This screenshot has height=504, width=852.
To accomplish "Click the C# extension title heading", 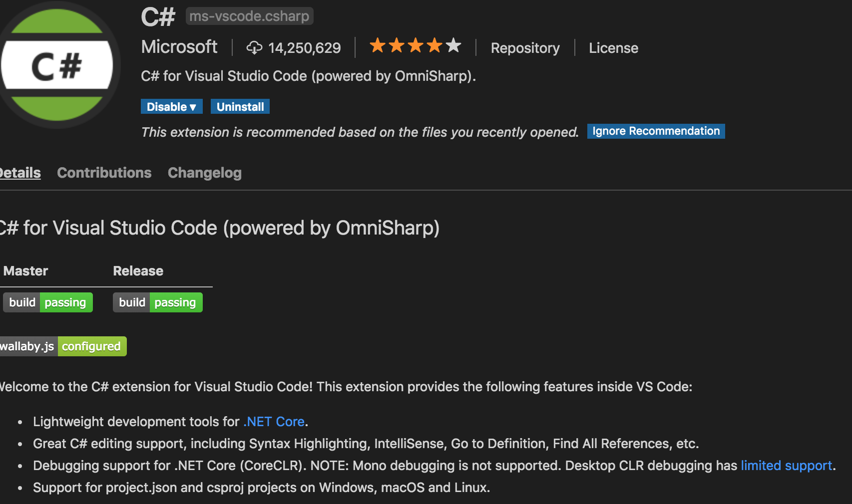I will tap(158, 16).
